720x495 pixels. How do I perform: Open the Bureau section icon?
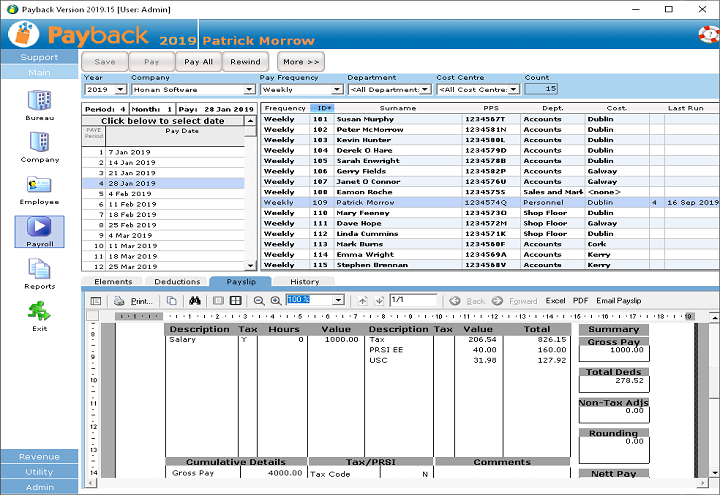point(39,101)
